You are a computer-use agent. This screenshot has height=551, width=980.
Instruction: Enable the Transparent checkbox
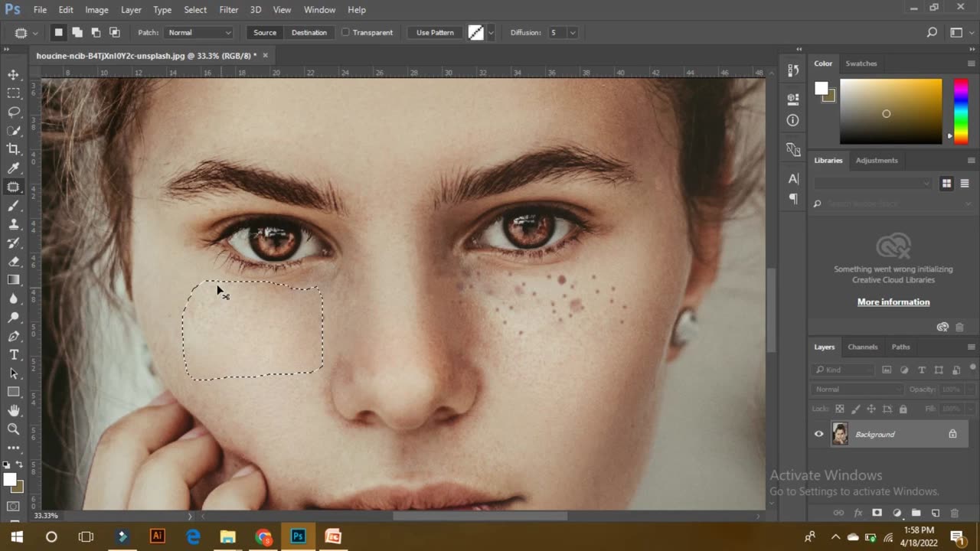345,32
